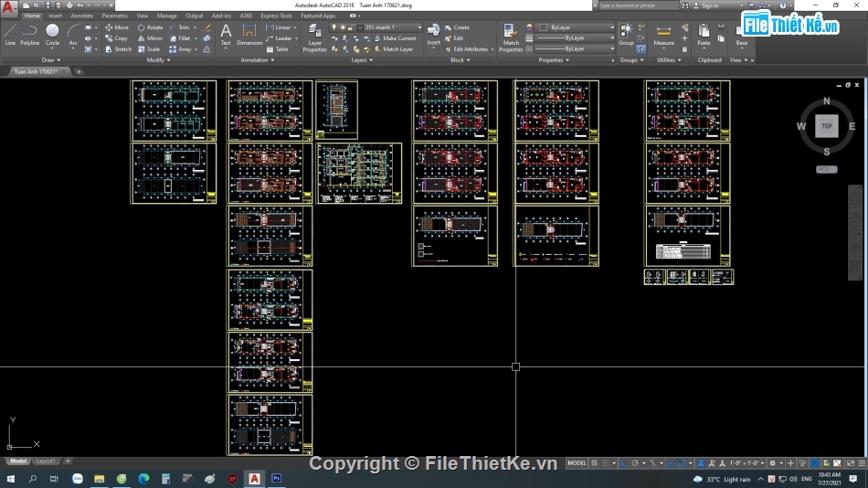Toggle the layer lightbulb on/off icon
This screenshot has height=488, width=868.
click(x=333, y=27)
